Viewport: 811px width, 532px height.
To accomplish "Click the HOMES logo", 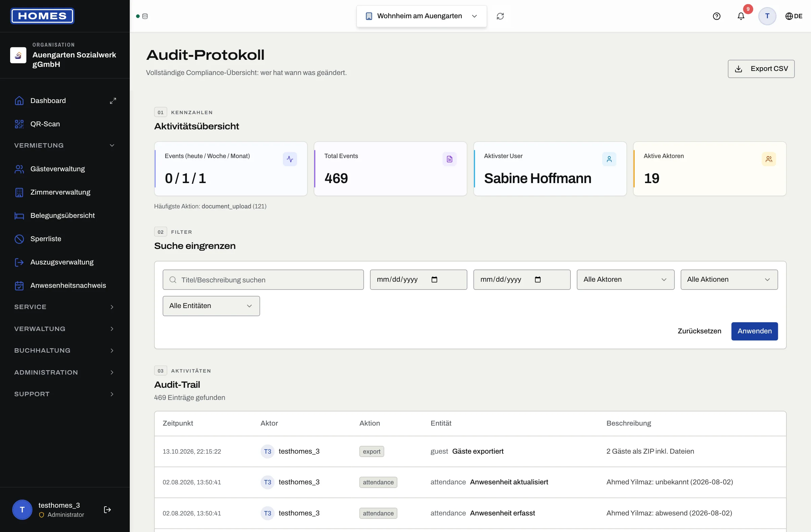I will point(42,16).
